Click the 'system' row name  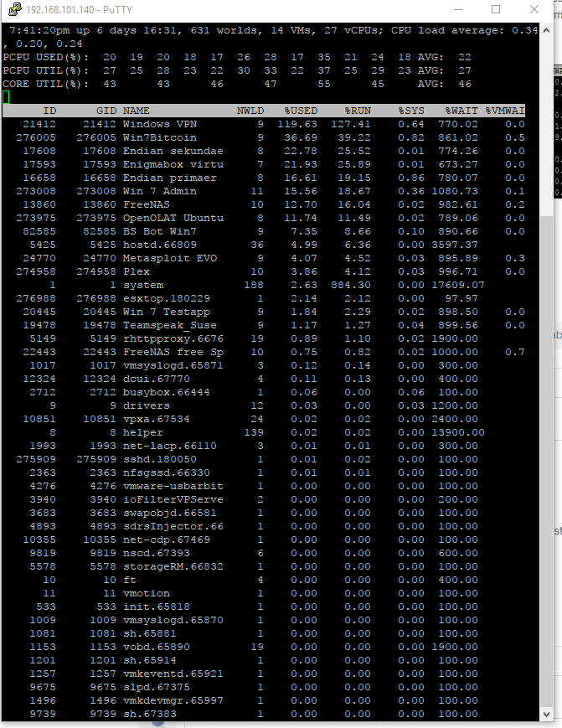143,285
